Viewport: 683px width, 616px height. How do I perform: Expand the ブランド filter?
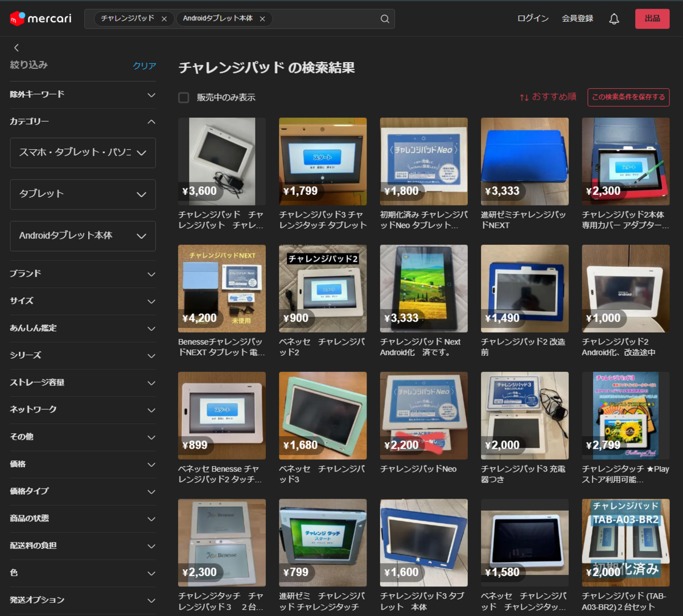[83, 274]
